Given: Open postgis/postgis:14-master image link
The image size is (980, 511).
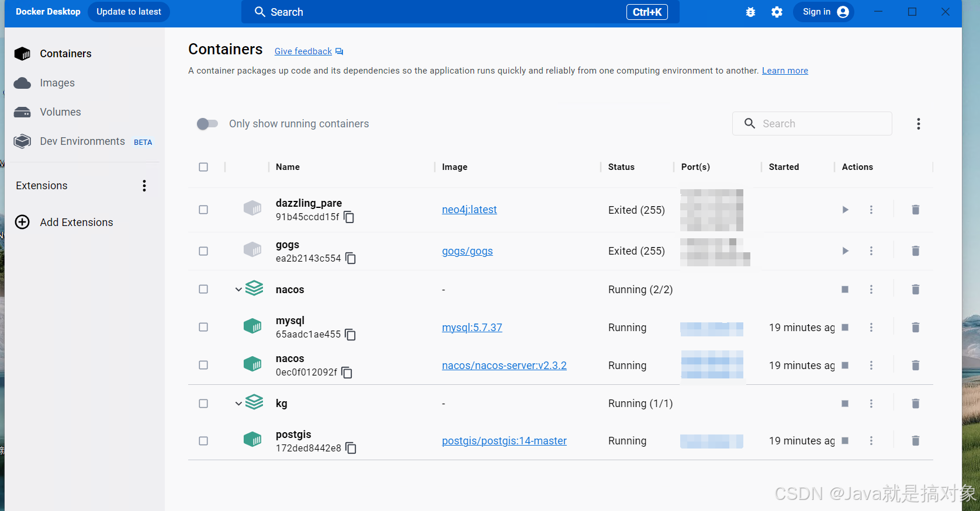Looking at the screenshot, I should point(504,441).
